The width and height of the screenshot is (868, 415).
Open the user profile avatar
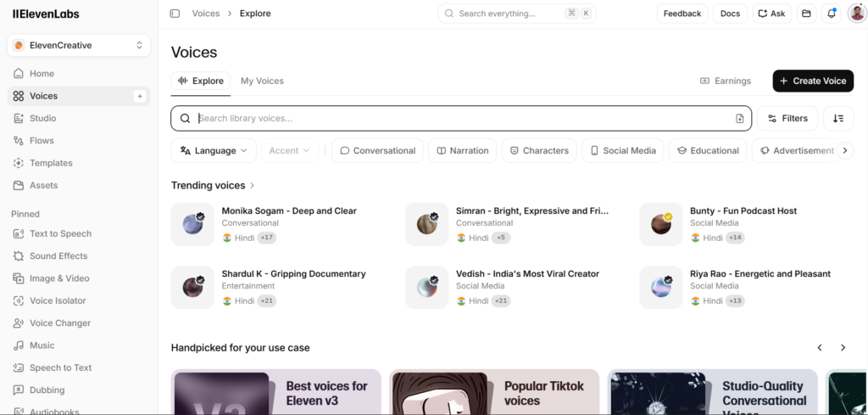click(857, 14)
